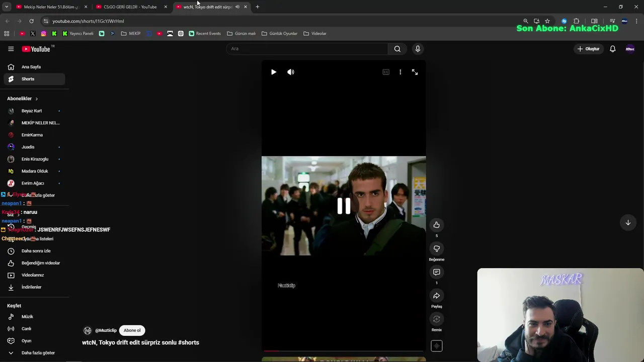This screenshot has width=644, height=362.
Task: Click the address bar URL
Action: 89,21
